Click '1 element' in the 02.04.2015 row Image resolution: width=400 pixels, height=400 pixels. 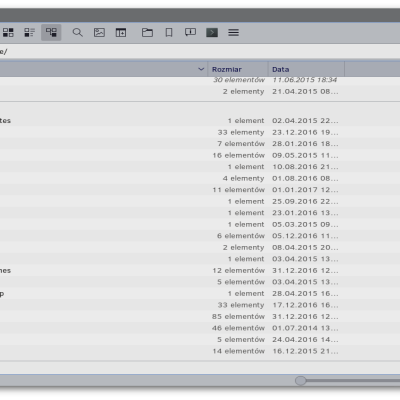coord(246,120)
